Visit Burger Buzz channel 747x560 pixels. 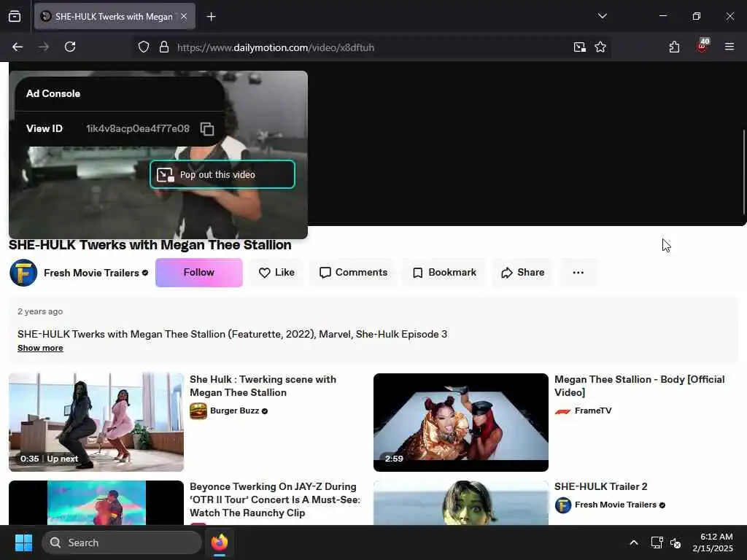[x=234, y=411]
